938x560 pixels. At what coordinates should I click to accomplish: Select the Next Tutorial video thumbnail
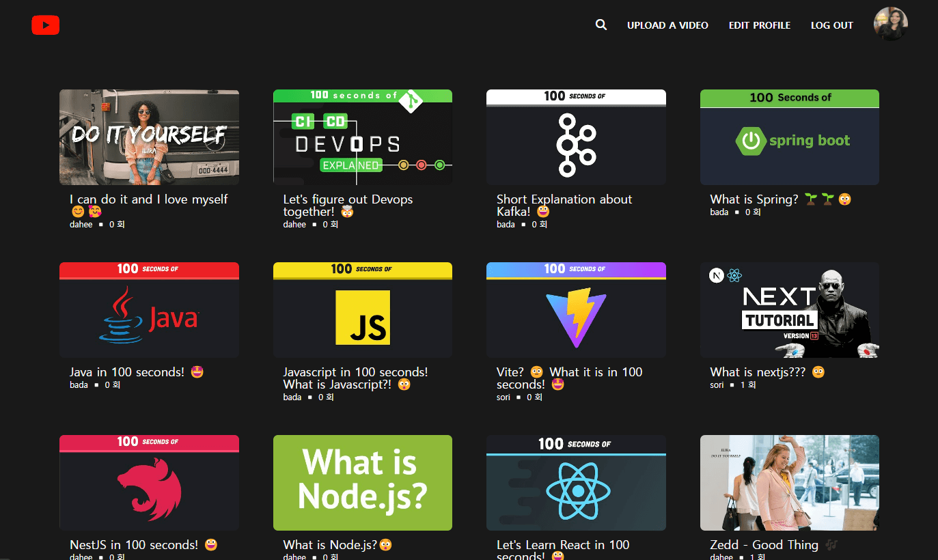coord(789,310)
